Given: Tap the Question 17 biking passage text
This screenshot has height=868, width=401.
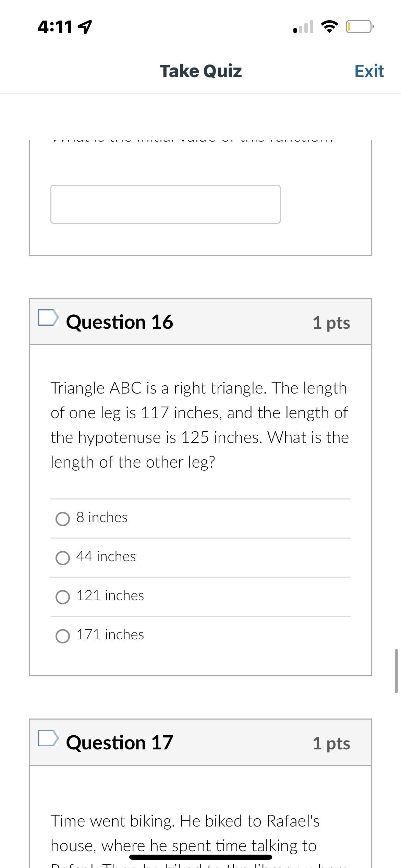Looking at the screenshot, I should (185, 833).
